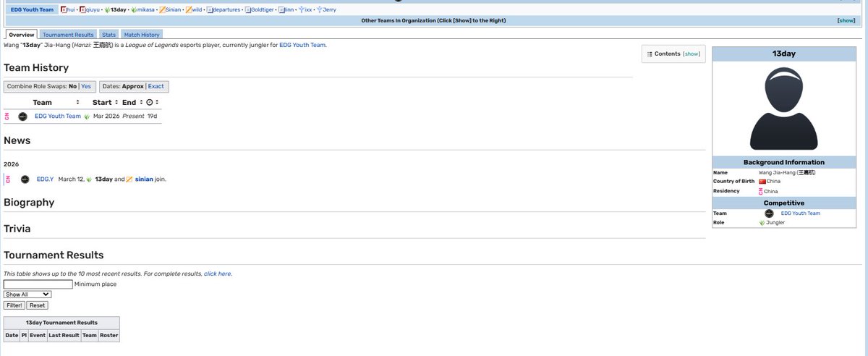Click top lane role icon beside hui
This screenshot has height=356, width=868.
click(64, 9)
